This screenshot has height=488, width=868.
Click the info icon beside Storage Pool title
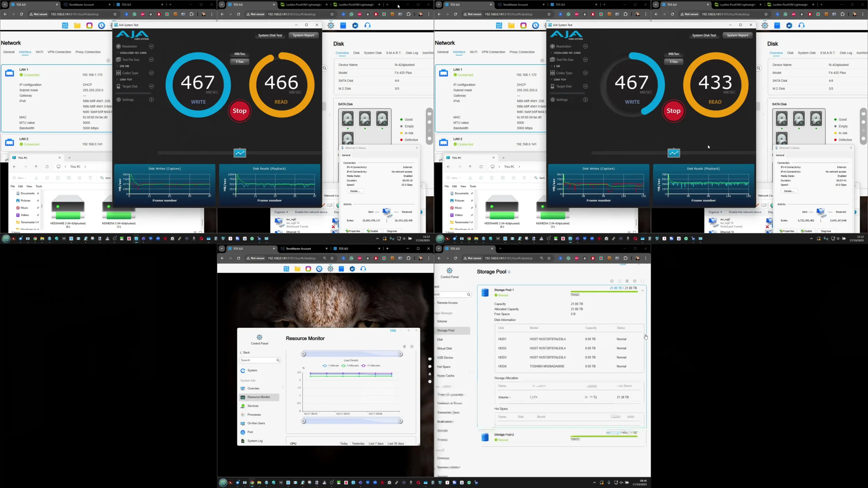click(x=509, y=272)
